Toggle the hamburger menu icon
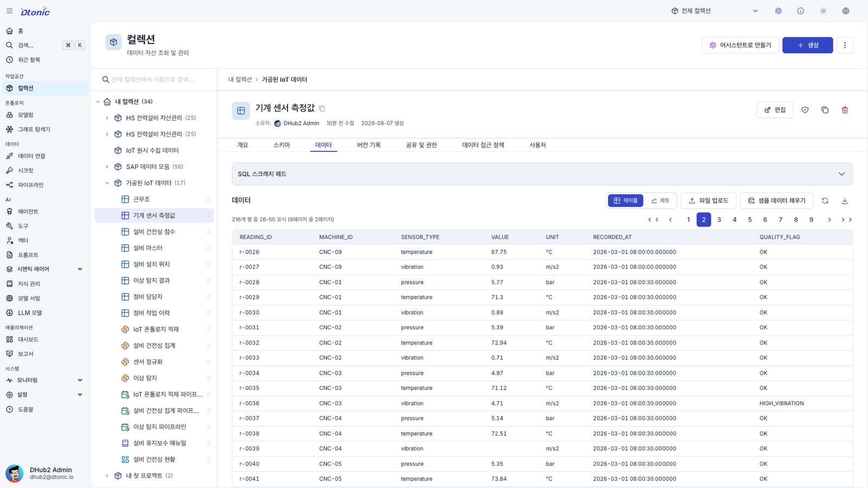868x488 pixels. [x=9, y=11]
